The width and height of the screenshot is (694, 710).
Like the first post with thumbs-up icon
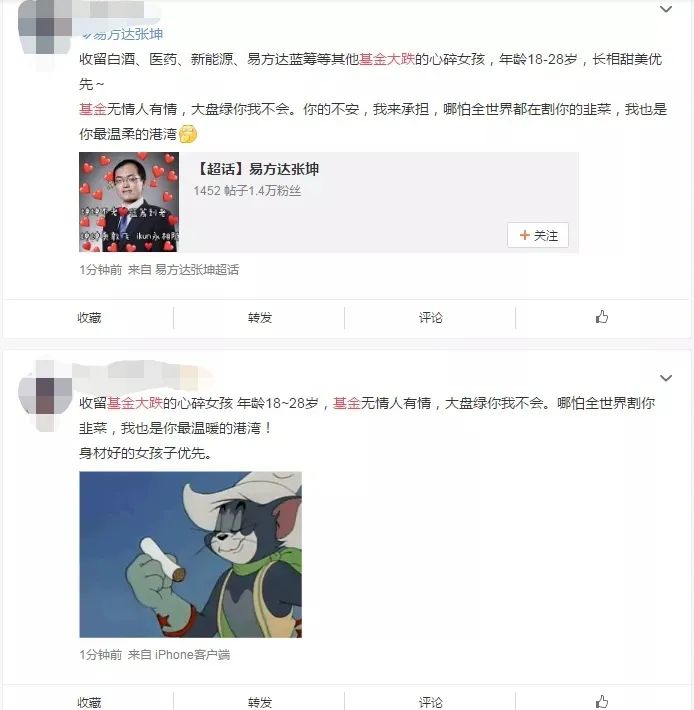click(602, 317)
